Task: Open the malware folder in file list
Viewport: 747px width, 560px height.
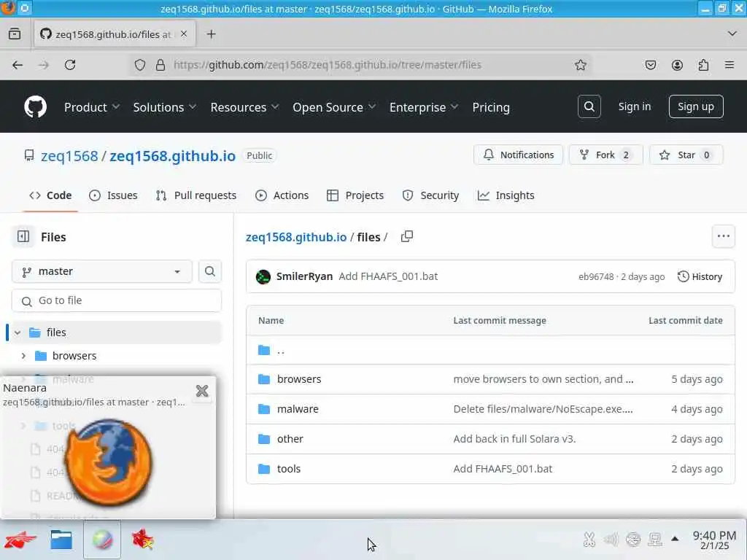Action: (298, 409)
